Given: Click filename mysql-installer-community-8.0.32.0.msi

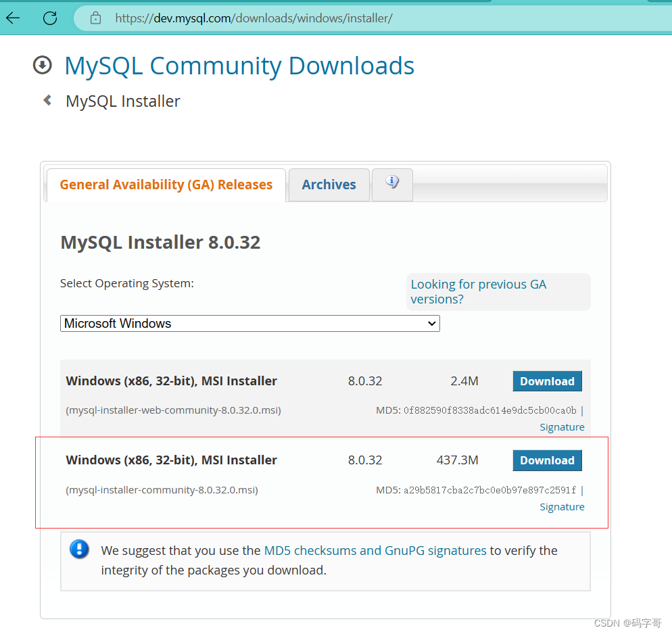Looking at the screenshot, I should pos(162,490).
